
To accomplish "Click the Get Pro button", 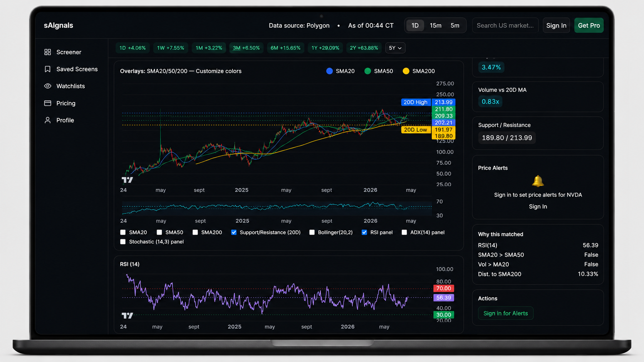I will coord(589,25).
